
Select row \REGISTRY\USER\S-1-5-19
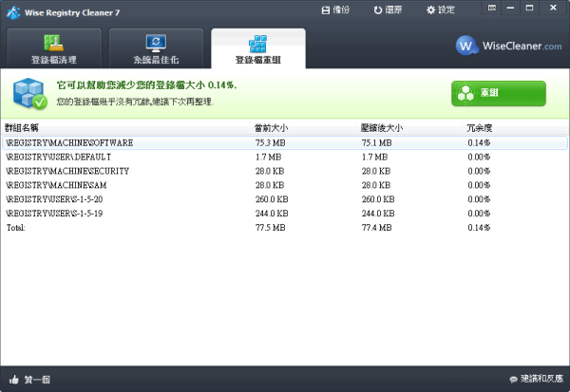click(x=285, y=214)
